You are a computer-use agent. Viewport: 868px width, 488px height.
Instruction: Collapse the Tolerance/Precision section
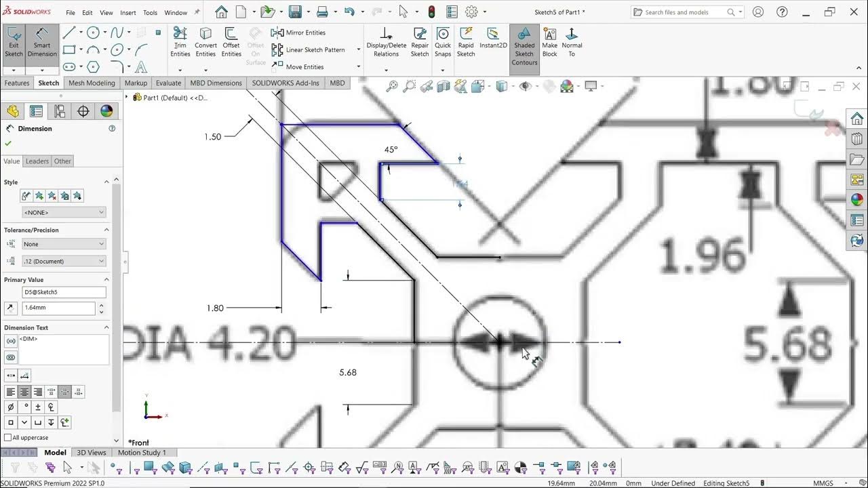(x=106, y=230)
